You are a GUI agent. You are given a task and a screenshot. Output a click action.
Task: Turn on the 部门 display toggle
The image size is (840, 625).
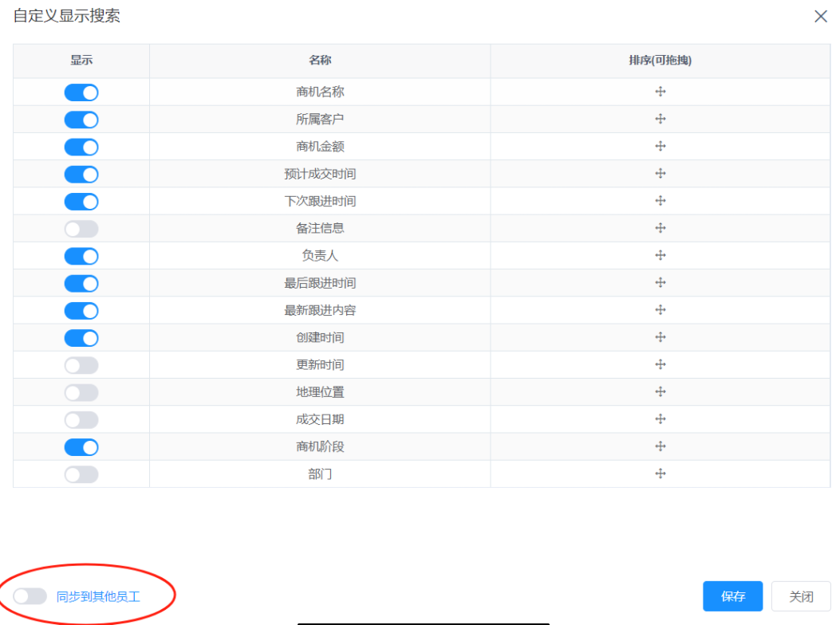point(81,473)
